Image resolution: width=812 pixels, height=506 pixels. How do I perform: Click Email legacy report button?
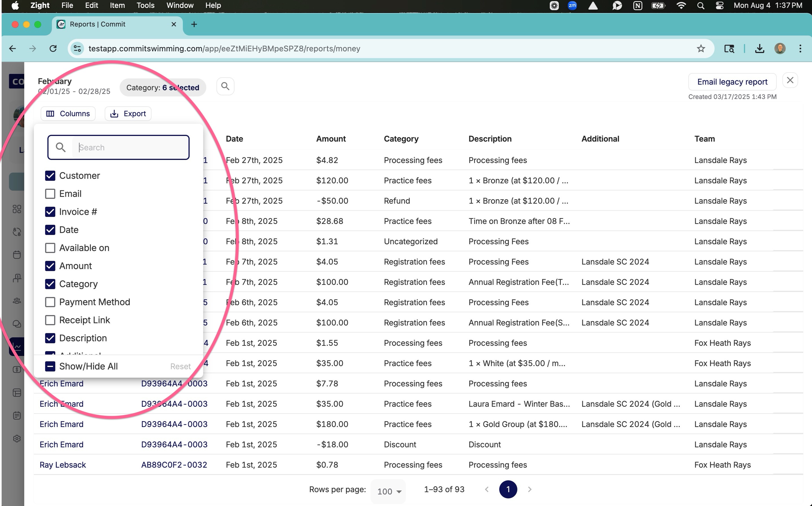(x=732, y=82)
